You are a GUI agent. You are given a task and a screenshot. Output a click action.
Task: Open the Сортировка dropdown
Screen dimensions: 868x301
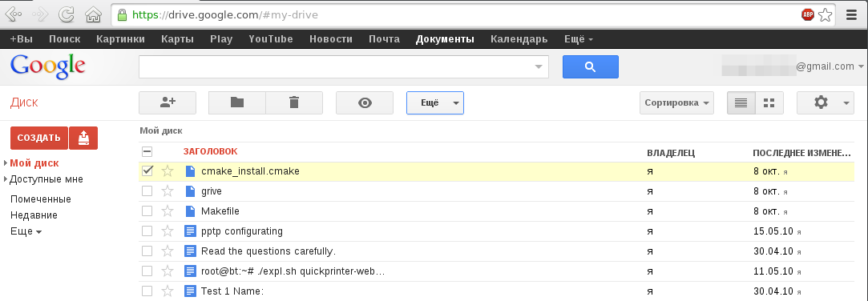point(676,103)
